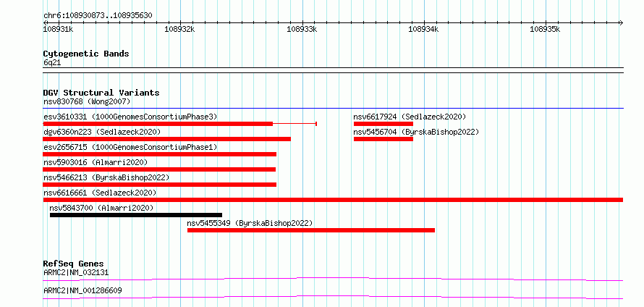Click the ARMC2 NM_032131 magenta transcript line
This screenshot has height=307, width=644.
point(333,279)
